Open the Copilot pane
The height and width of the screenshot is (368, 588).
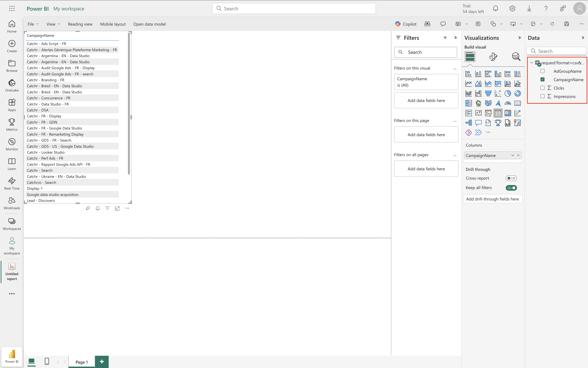405,24
